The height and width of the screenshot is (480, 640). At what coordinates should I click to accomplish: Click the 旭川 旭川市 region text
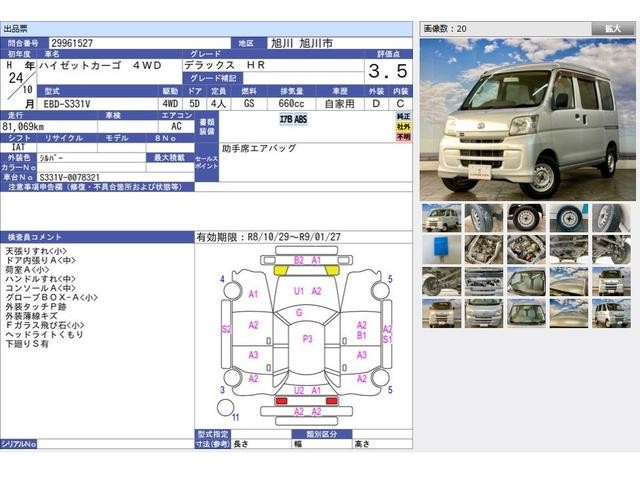[x=302, y=43]
